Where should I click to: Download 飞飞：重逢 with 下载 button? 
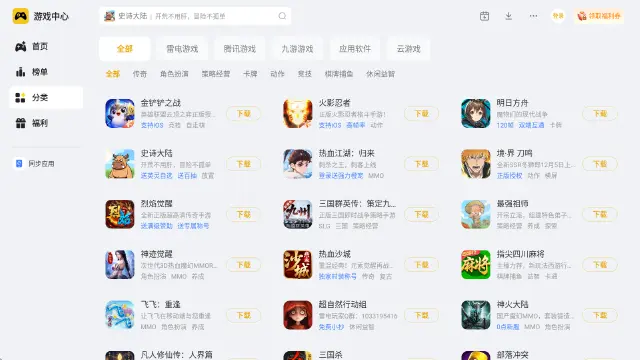click(x=244, y=315)
